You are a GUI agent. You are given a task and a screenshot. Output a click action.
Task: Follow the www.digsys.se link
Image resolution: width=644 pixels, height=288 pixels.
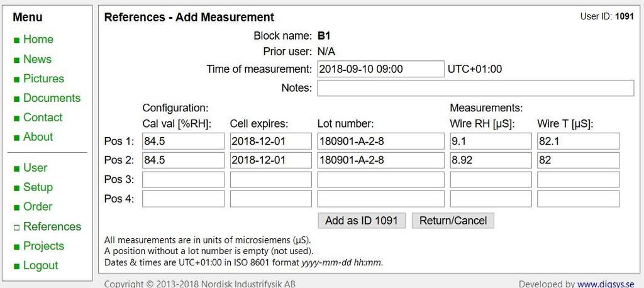pyautogui.click(x=605, y=284)
